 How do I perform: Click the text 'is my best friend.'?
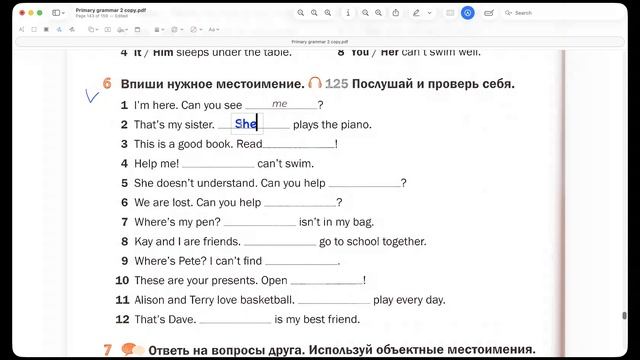pyautogui.click(x=317, y=319)
